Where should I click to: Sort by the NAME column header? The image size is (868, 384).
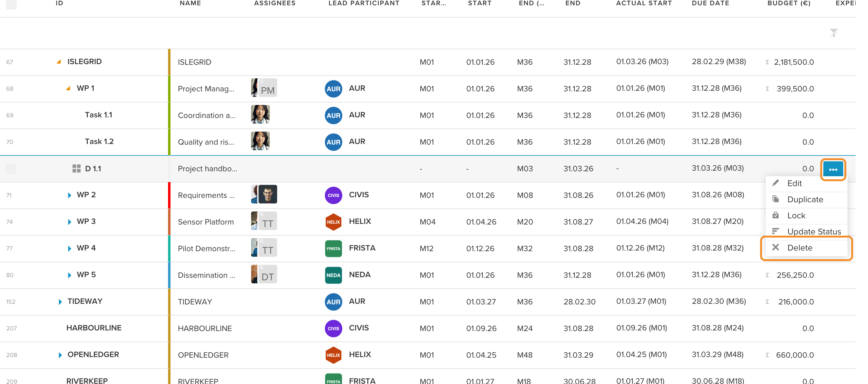(x=190, y=3)
